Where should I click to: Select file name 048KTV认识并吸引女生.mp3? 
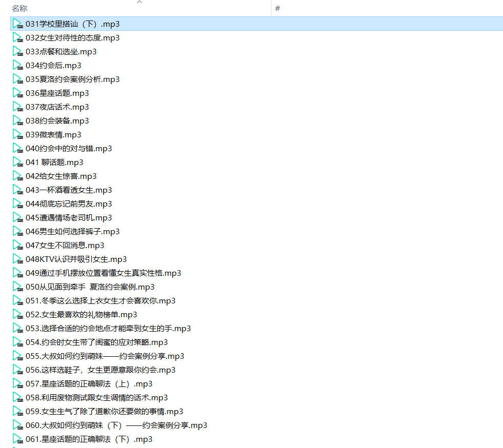point(76,259)
